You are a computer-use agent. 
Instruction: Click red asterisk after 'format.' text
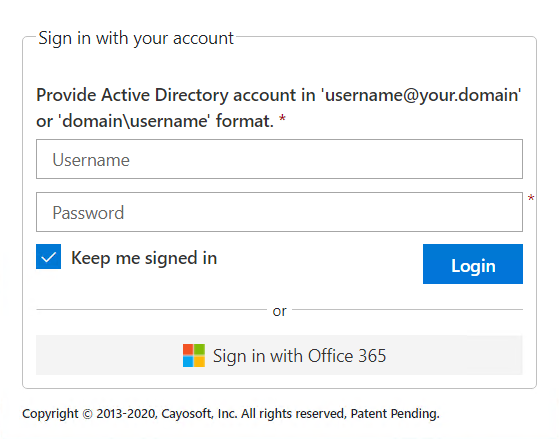pyautogui.click(x=282, y=118)
